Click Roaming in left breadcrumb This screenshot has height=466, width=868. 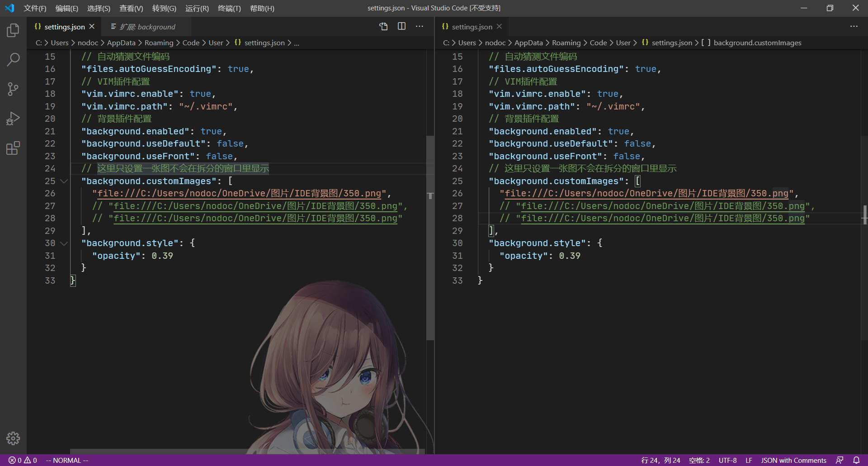click(159, 43)
